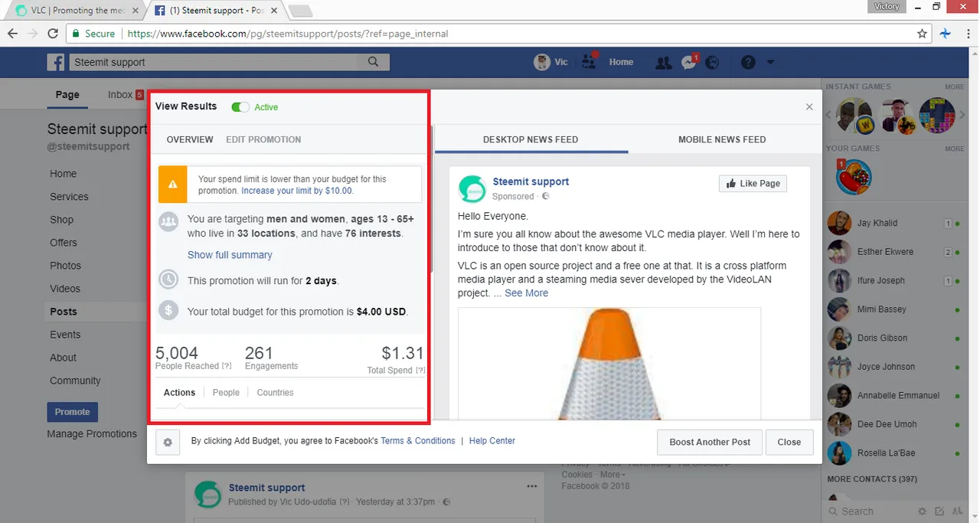Click Increase your limit by $10.00 link
Screen dimensions: 980x523
click(297, 191)
